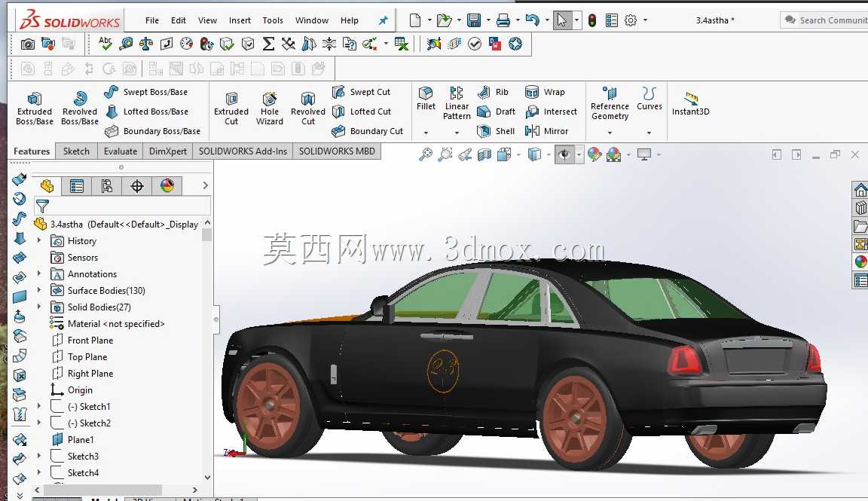Open the Edit menu
This screenshot has width=868, height=501.
(179, 20)
